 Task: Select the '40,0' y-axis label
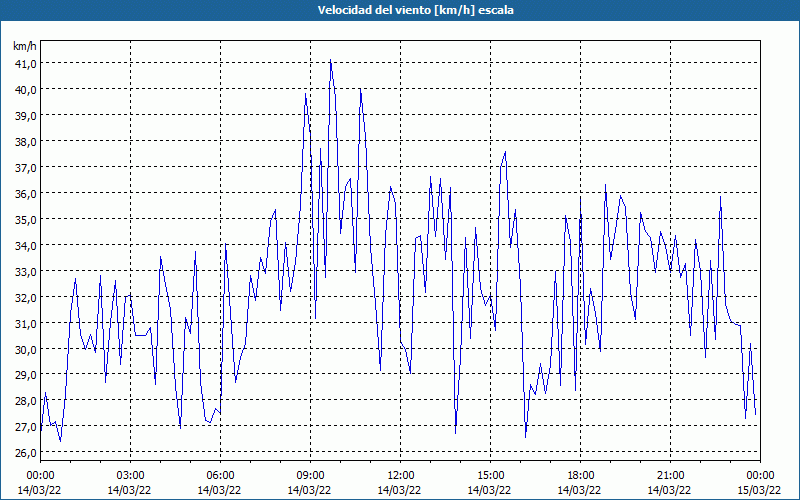point(26,90)
